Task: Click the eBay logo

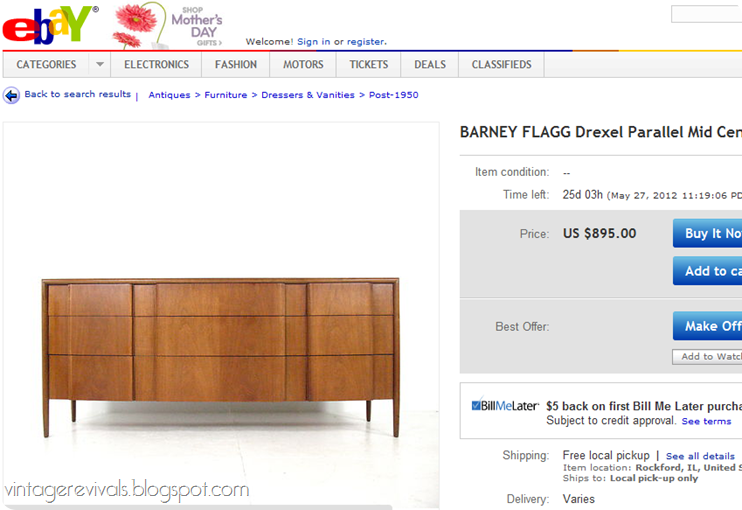Action: coord(50,26)
